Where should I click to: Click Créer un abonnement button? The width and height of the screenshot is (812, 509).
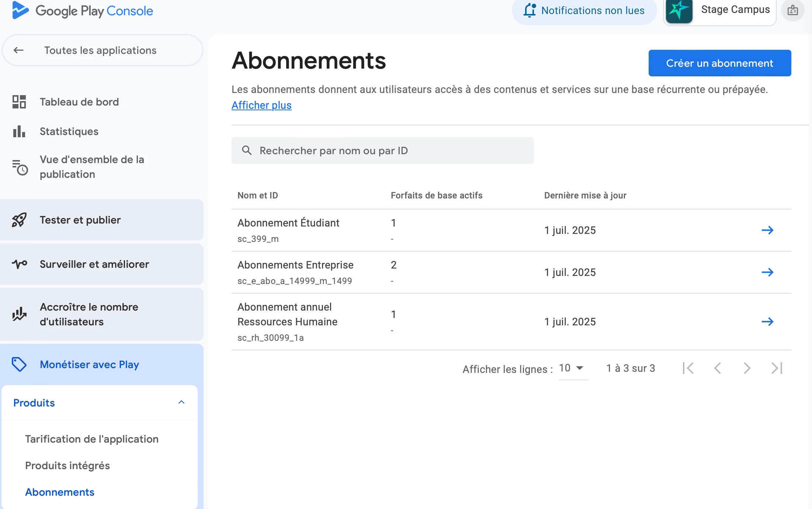click(719, 63)
